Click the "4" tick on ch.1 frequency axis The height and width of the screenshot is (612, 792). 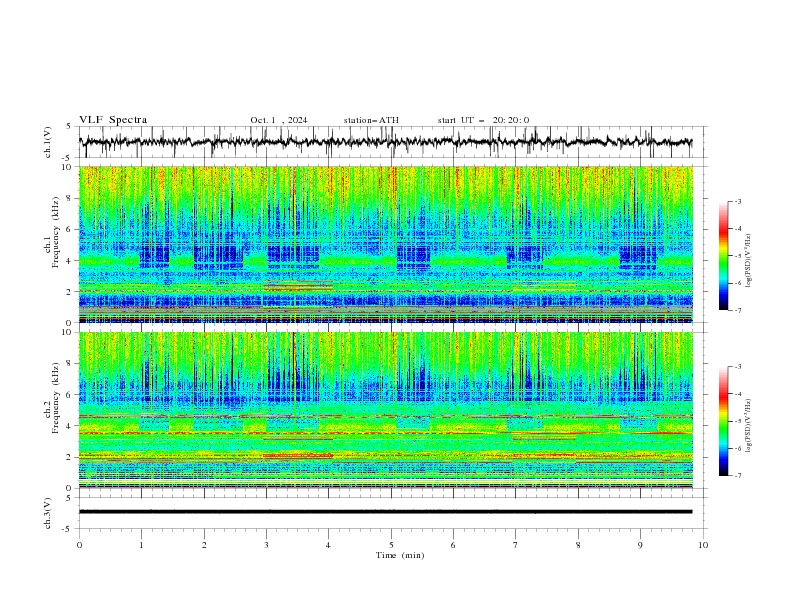coord(69,261)
